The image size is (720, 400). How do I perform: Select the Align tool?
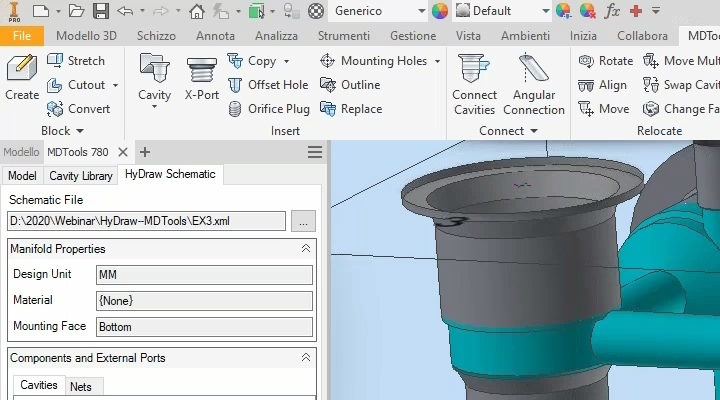click(x=602, y=85)
